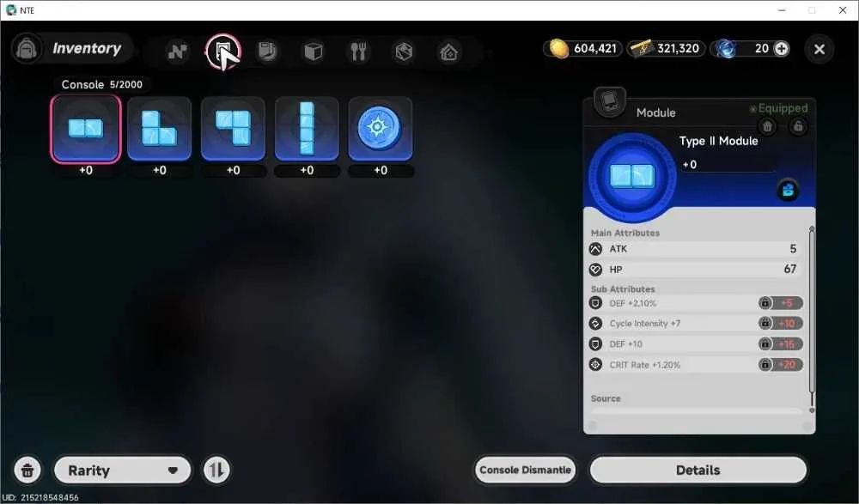
Task: Select the L-shaped three-block module
Action: [160, 129]
